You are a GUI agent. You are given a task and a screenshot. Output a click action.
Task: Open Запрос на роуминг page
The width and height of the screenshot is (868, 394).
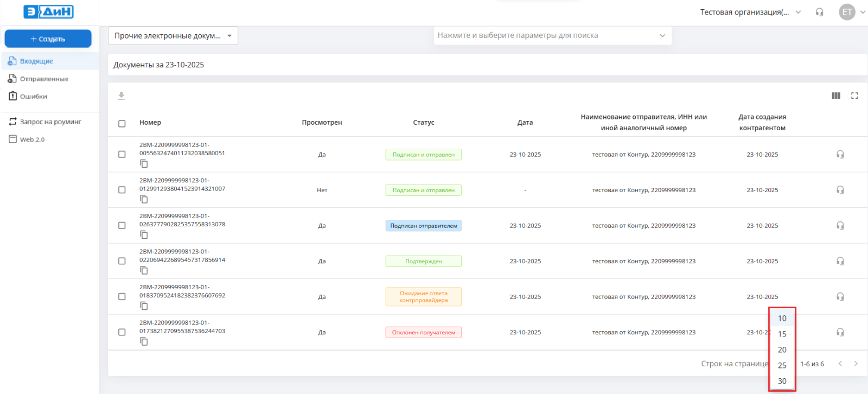click(x=50, y=122)
